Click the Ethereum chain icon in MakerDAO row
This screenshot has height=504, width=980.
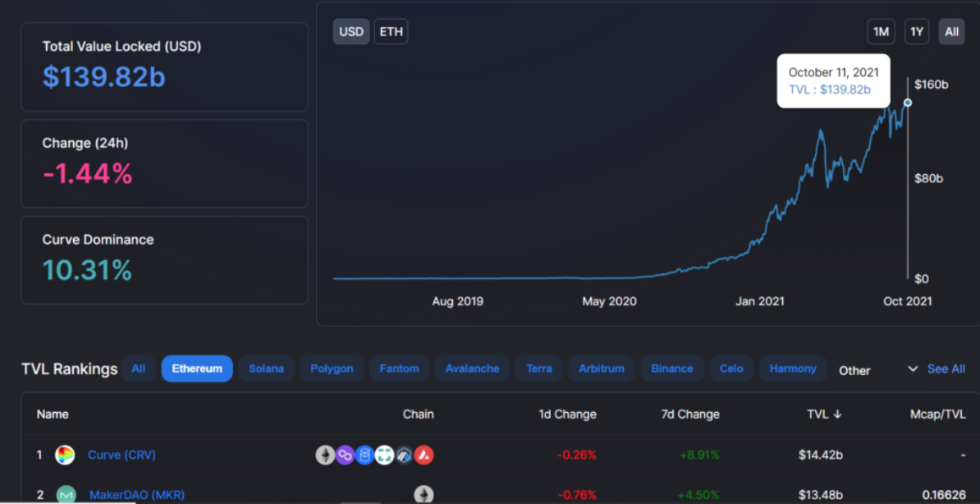[x=424, y=495]
